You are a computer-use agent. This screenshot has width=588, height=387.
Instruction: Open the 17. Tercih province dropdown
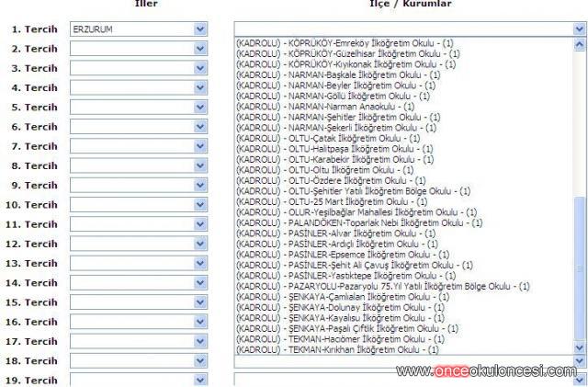pyautogui.click(x=139, y=341)
